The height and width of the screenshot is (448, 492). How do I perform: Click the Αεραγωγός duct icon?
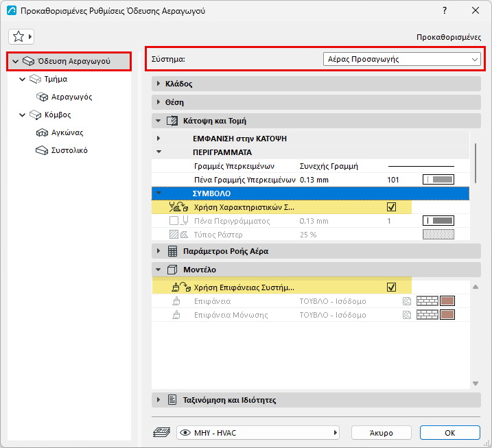pyautogui.click(x=42, y=97)
